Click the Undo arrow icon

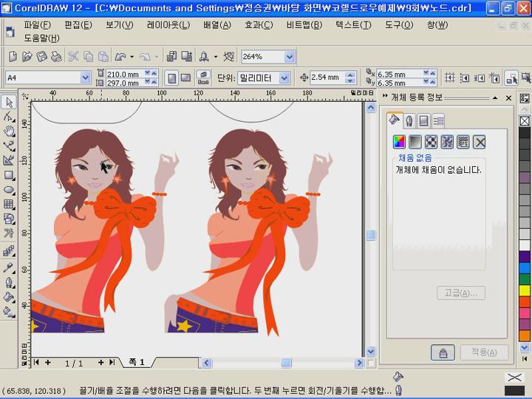coord(120,56)
